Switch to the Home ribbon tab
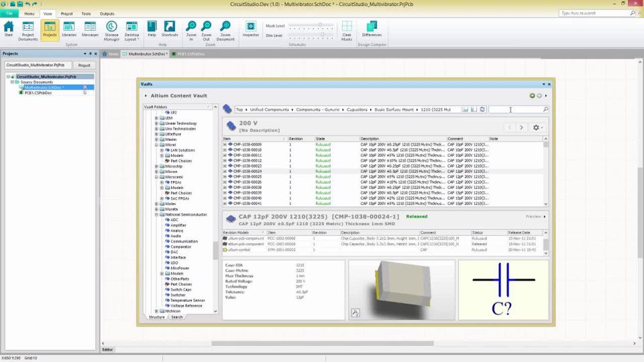This screenshot has height=362, width=644. pyautogui.click(x=29, y=13)
